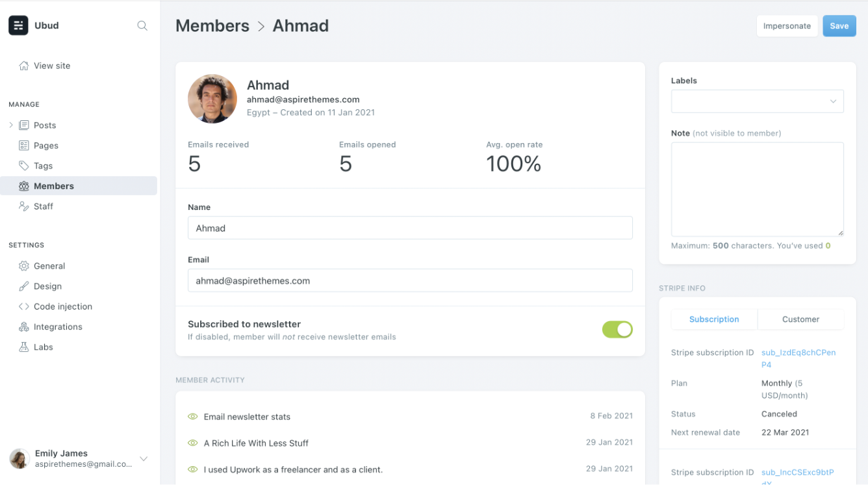This screenshot has height=487, width=868.
Task: Click the Design brush icon
Action: coord(24,286)
